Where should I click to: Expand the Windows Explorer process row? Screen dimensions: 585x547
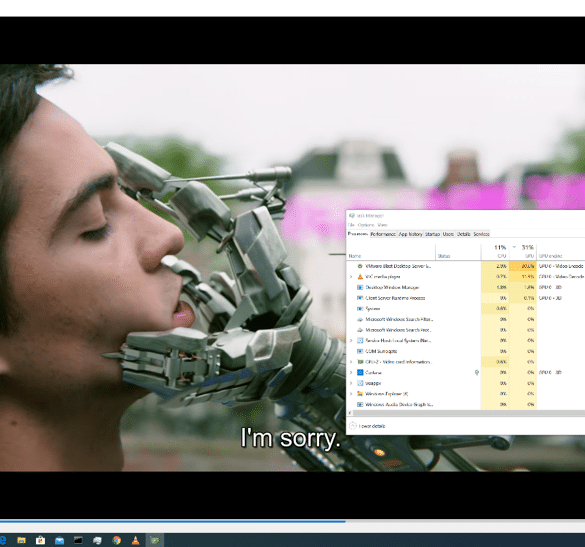click(x=351, y=394)
